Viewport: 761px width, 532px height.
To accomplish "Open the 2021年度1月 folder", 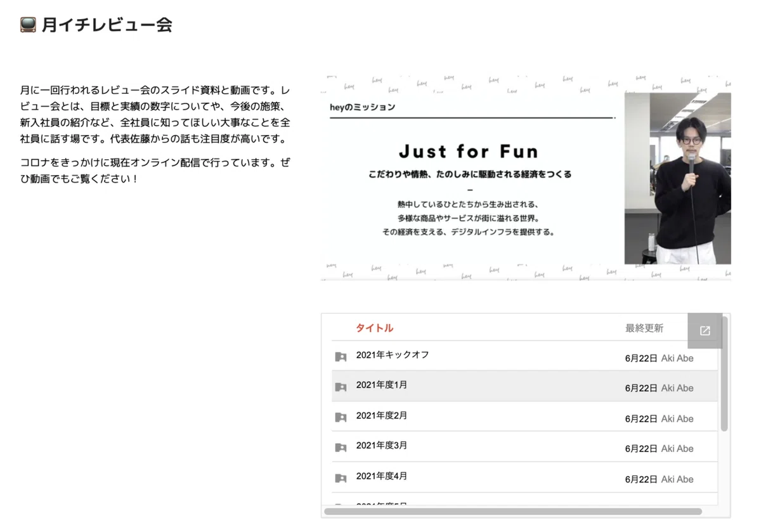I will click(x=382, y=385).
